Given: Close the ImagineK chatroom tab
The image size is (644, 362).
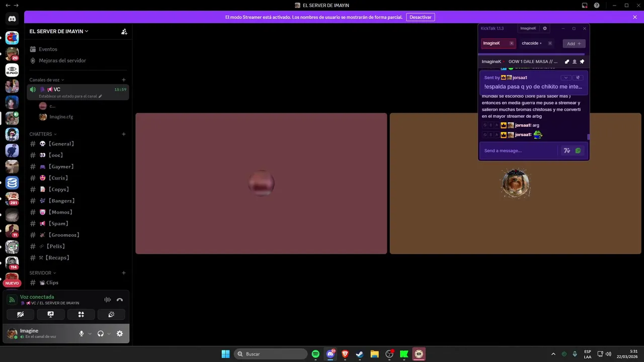Looking at the screenshot, I should [x=512, y=43].
